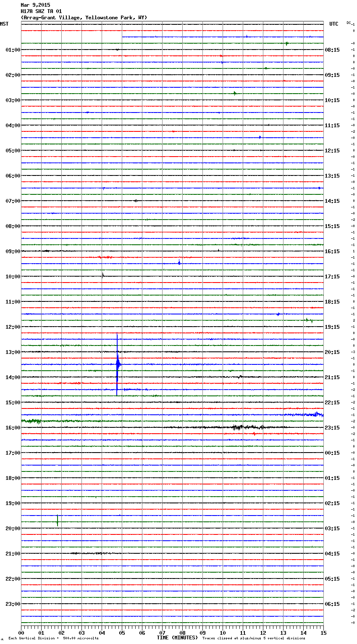The height and width of the screenshot is (644, 357).
Task: Click the '06:15' UTC row label
Action: point(332,604)
